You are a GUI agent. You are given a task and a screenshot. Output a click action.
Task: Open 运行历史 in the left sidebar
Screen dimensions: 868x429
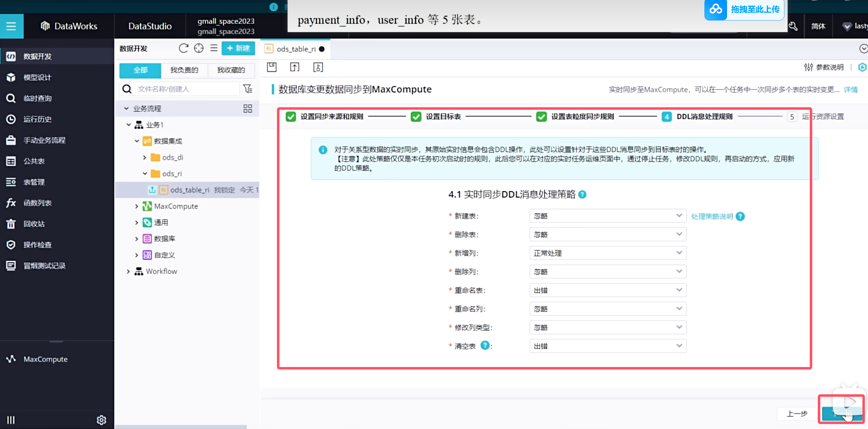coord(37,119)
